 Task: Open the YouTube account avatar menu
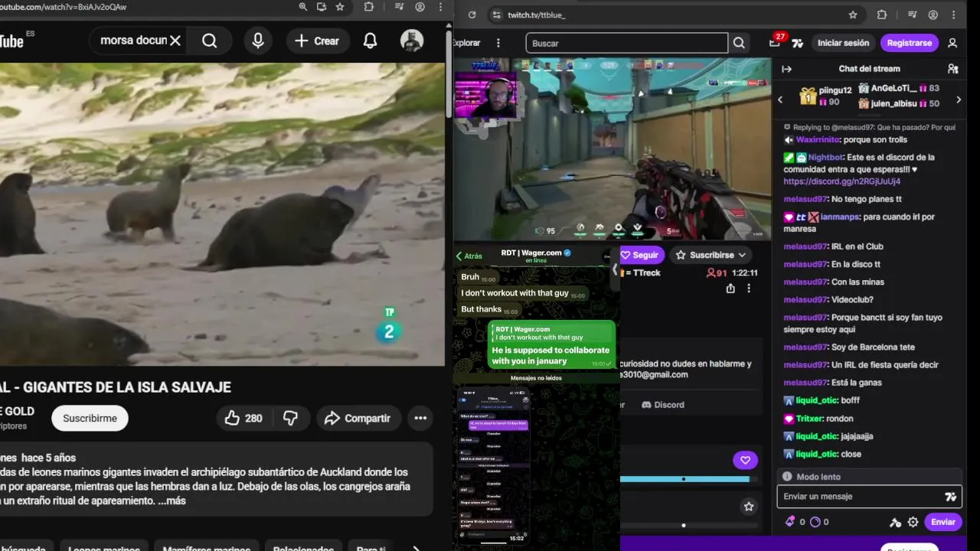412,41
